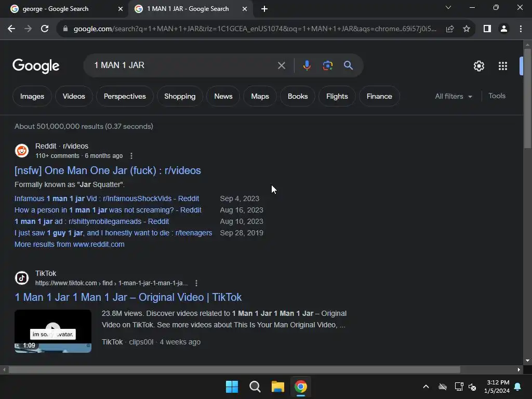
Task: Select the Flights filter chip
Action: coord(337,96)
